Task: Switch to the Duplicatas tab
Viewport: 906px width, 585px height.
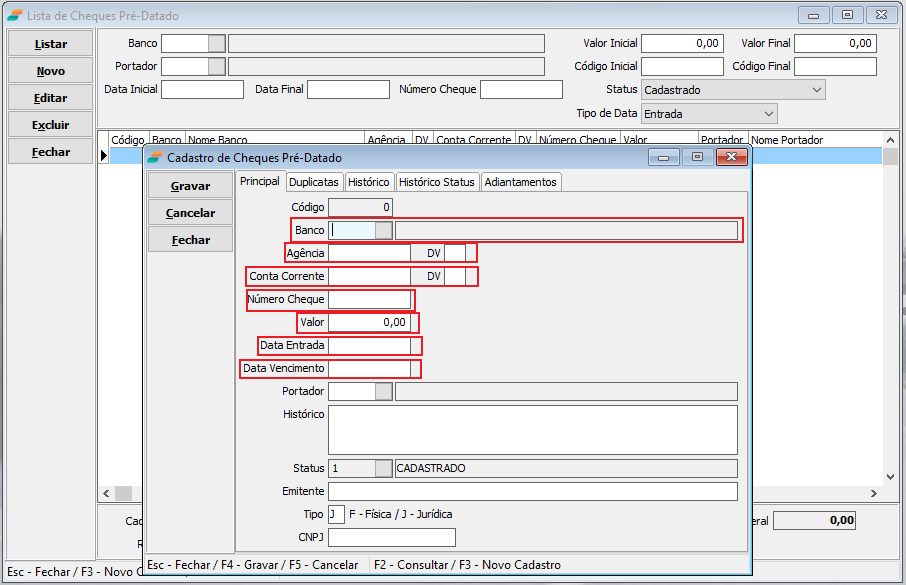Action: click(314, 182)
